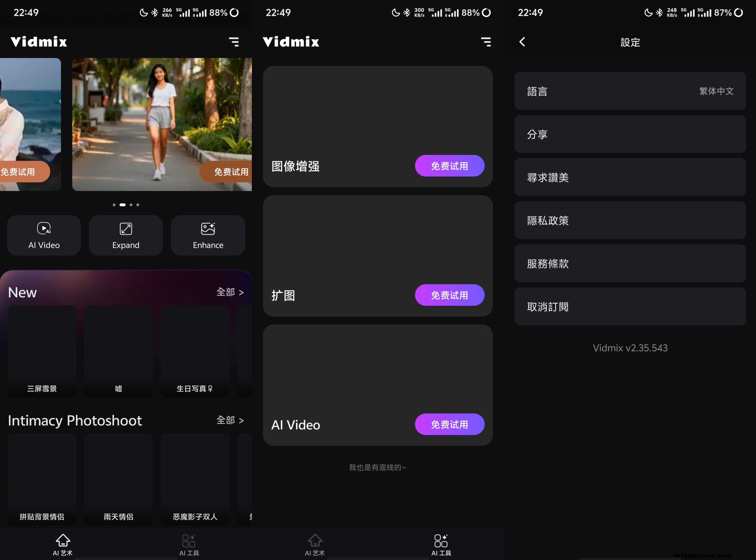This screenshot has width=756, height=560.
Task: Tap the highlighted AI 工具 tab on middle screen
Action: point(441,544)
